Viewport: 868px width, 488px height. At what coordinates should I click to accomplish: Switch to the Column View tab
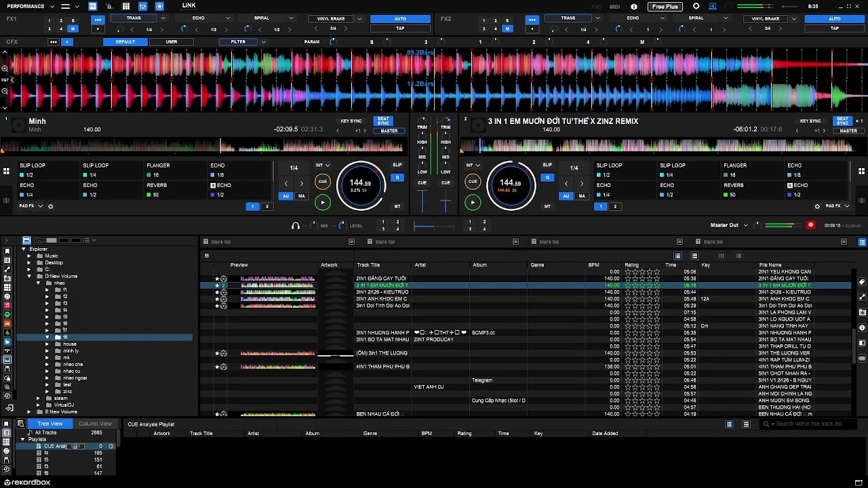point(95,424)
